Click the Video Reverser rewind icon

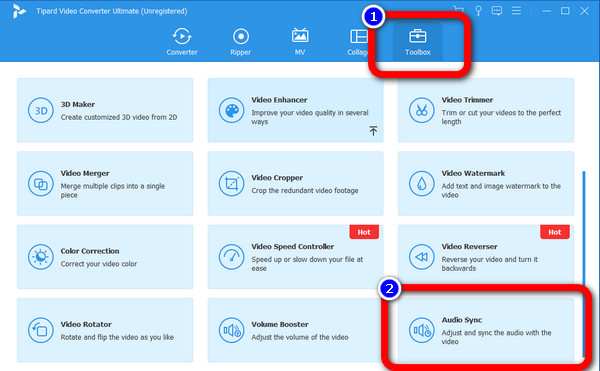coord(421,257)
